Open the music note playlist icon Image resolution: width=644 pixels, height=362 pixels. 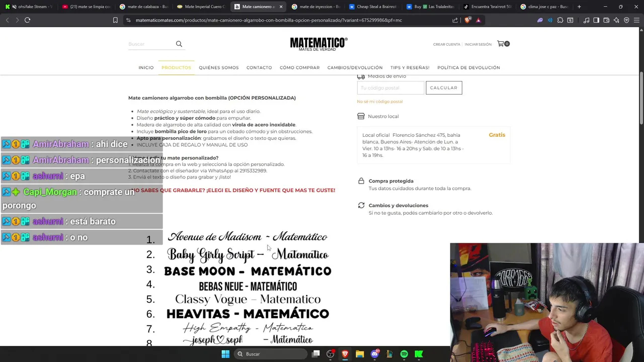click(586, 20)
